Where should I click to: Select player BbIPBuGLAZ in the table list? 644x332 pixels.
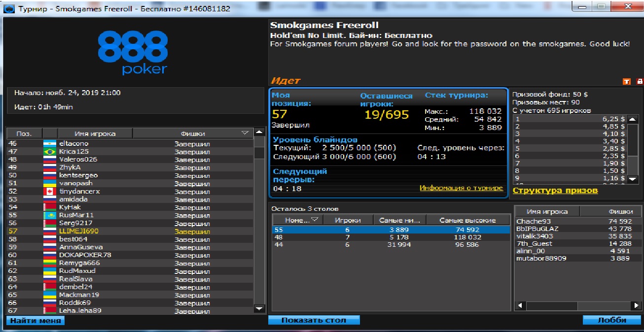578,229
